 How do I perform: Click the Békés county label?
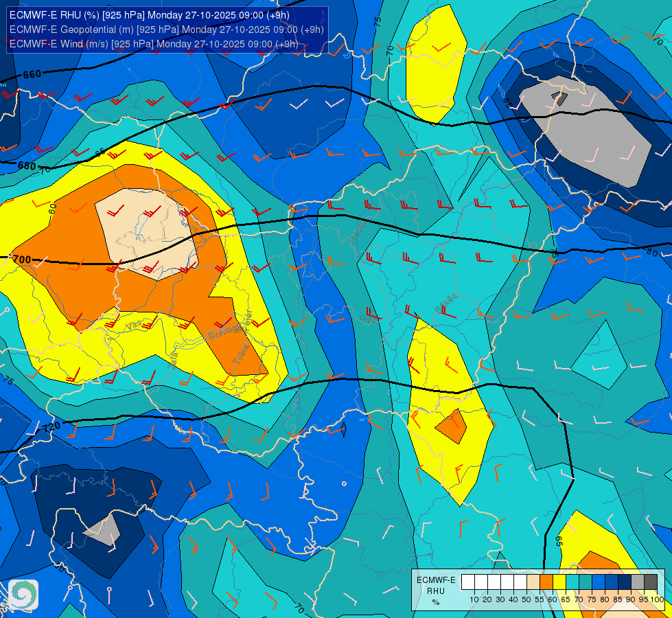pos(445,303)
